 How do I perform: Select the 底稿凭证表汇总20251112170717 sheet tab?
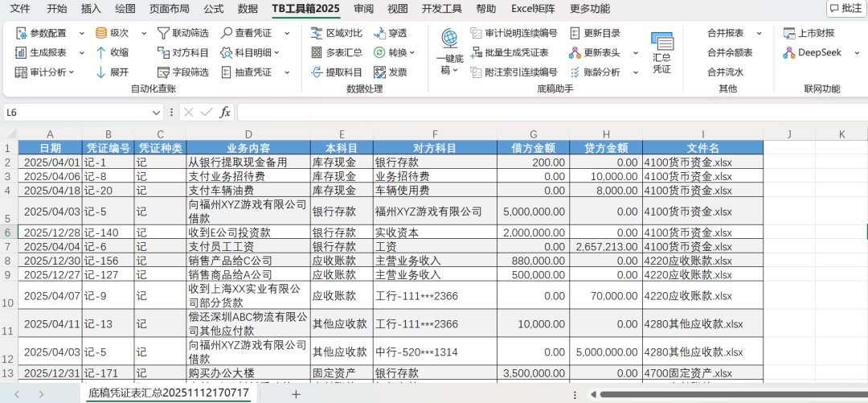click(x=170, y=393)
